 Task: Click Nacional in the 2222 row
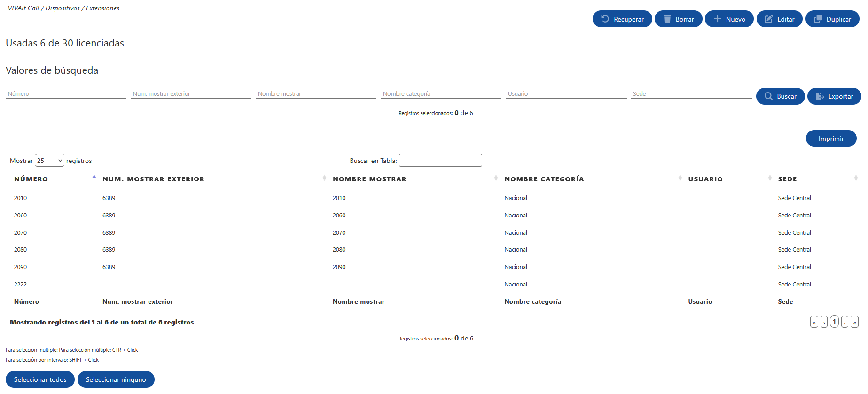[x=516, y=284]
